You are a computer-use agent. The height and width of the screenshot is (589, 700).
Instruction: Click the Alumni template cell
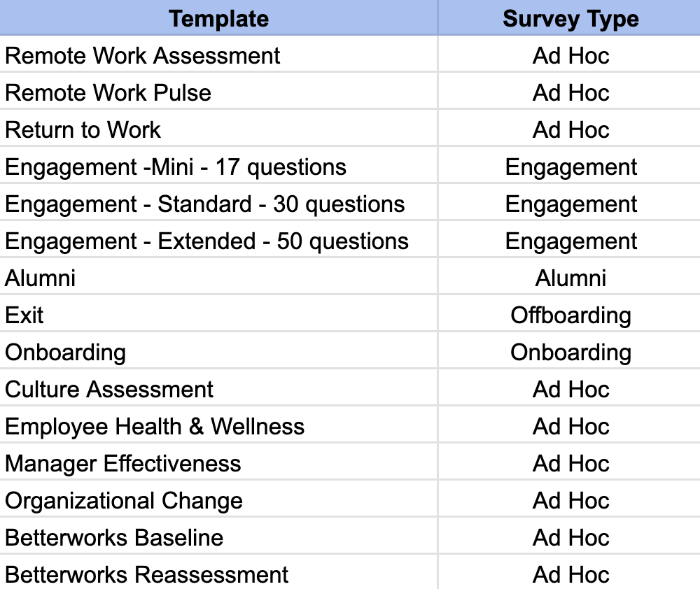click(x=218, y=276)
